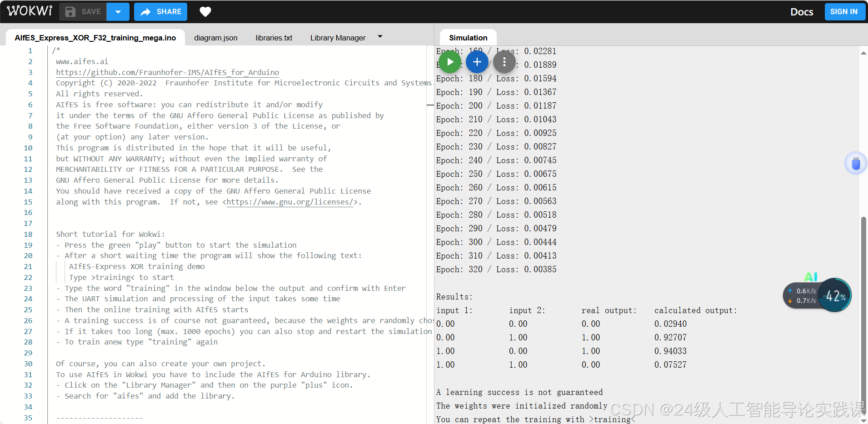Expand the file tabs dropdown arrow
This screenshot has width=868, height=424.
(380, 36)
